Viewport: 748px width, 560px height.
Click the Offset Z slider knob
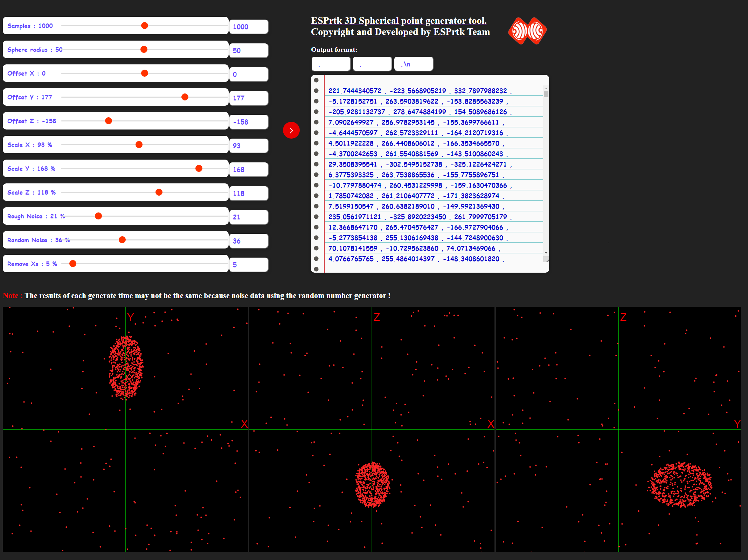click(x=109, y=121)
